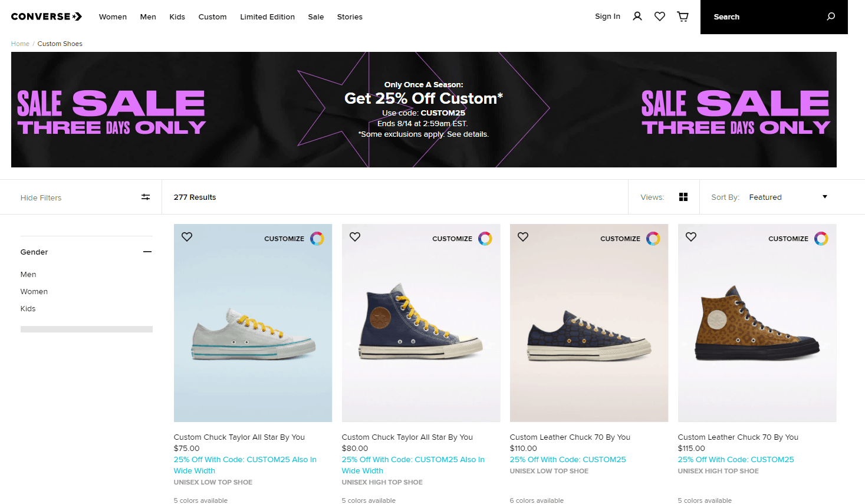Favorite the gray low top shoe
Screen dimensions: 865x504
(x=187, y=236)
